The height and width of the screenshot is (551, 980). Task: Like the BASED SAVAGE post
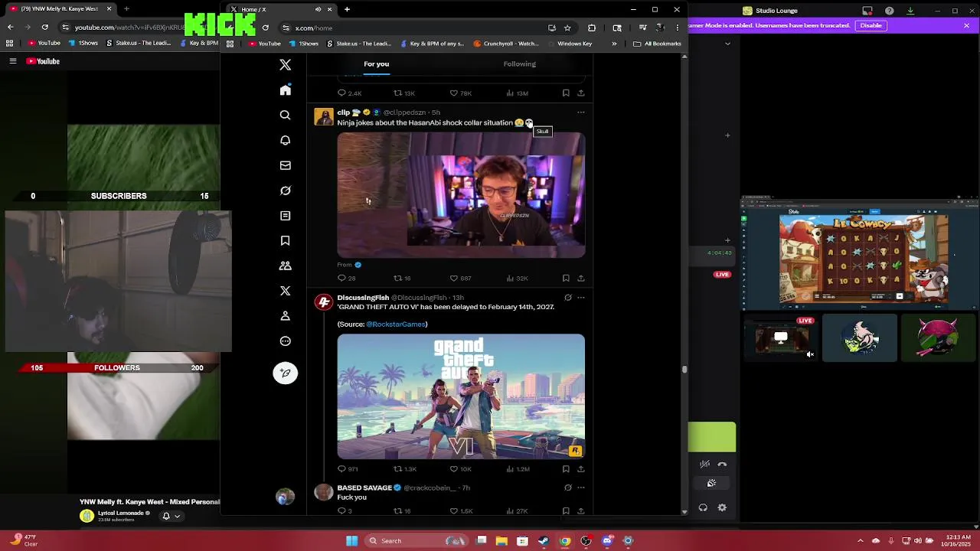click(454, 510)
